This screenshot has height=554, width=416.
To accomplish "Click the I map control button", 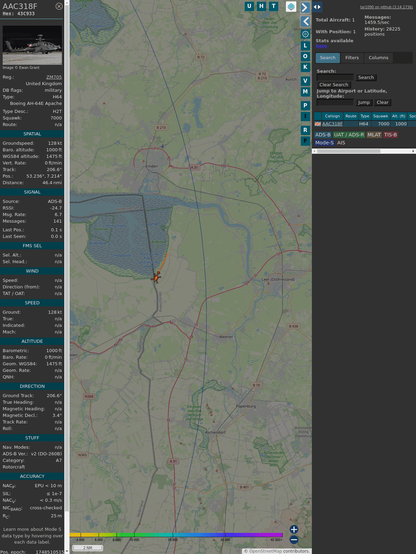I will pos(305,116).
